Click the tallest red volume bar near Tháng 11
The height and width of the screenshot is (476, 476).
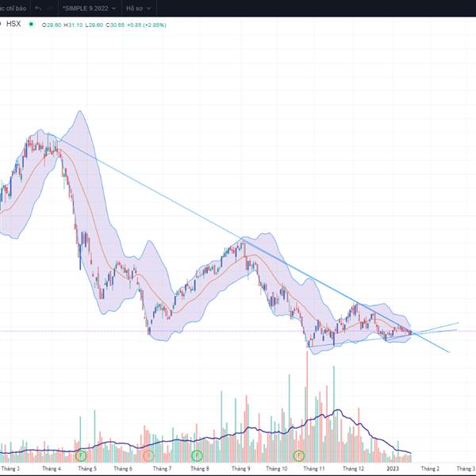(307, 407)
